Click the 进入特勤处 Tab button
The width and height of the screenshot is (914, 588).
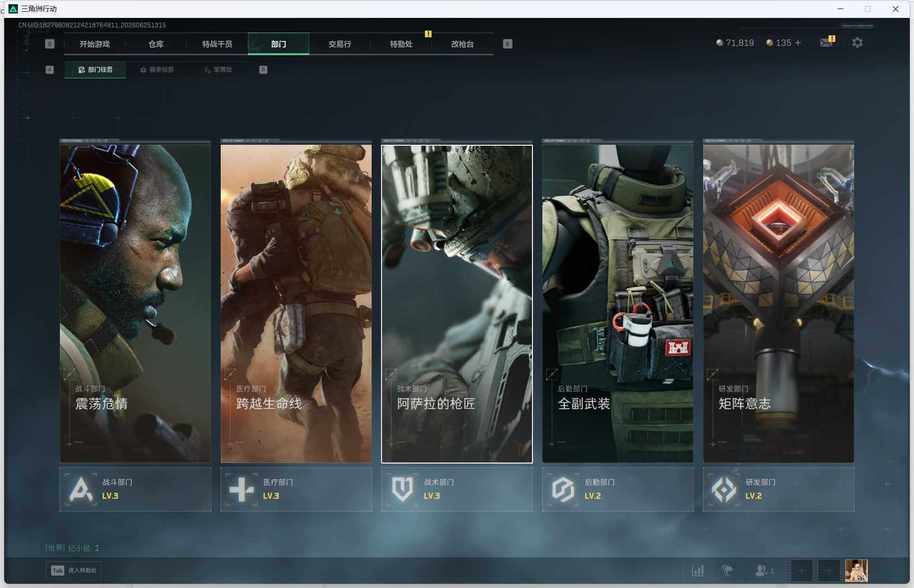point(74,571)
